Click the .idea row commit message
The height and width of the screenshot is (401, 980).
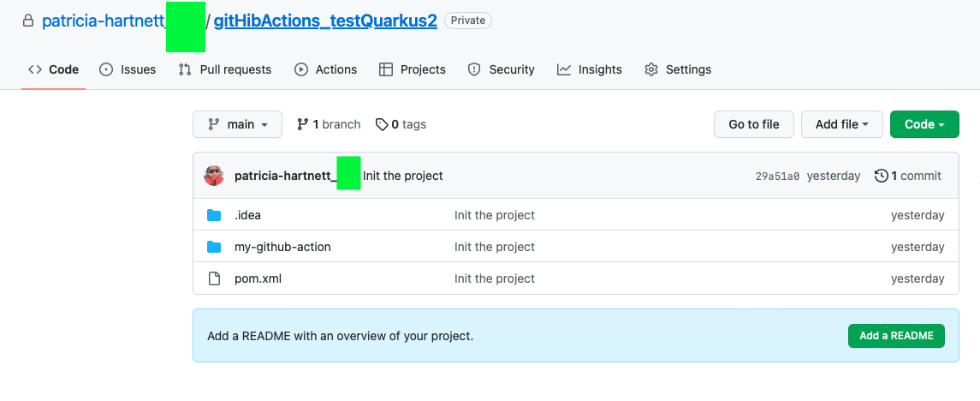(x=495, y=215)
